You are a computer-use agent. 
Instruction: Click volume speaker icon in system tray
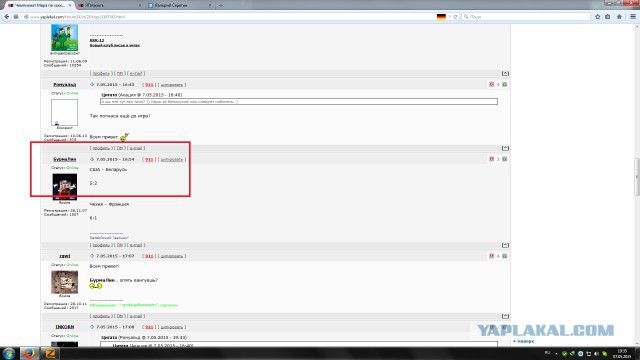click(x=596, y=353)
